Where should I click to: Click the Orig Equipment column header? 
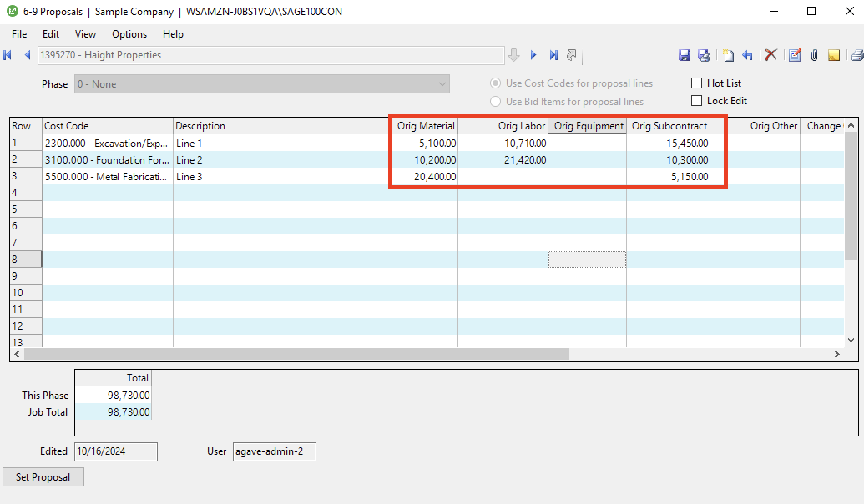[x=587, y=126]
